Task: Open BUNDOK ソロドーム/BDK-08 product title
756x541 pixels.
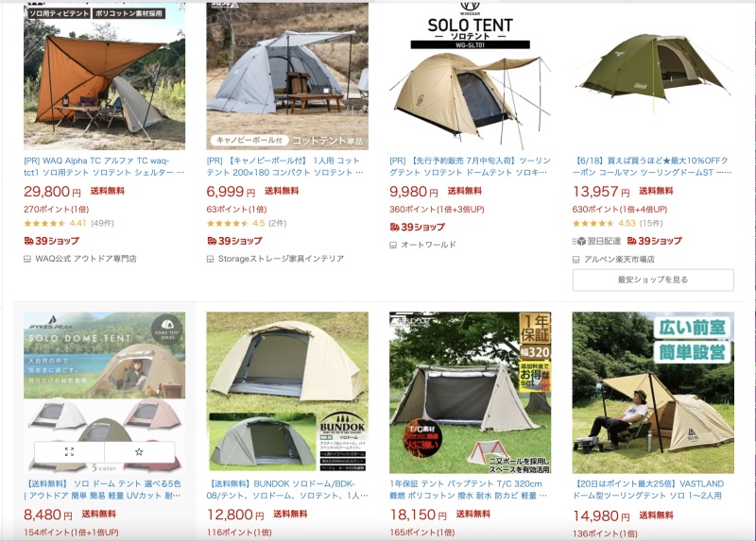Action: [287, 489]
